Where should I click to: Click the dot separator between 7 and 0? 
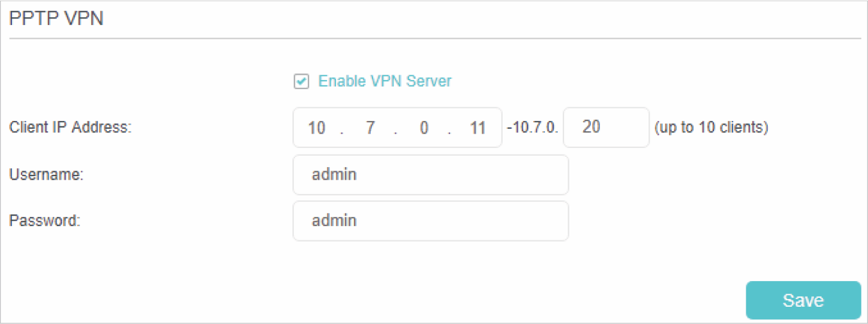(396, 131)
